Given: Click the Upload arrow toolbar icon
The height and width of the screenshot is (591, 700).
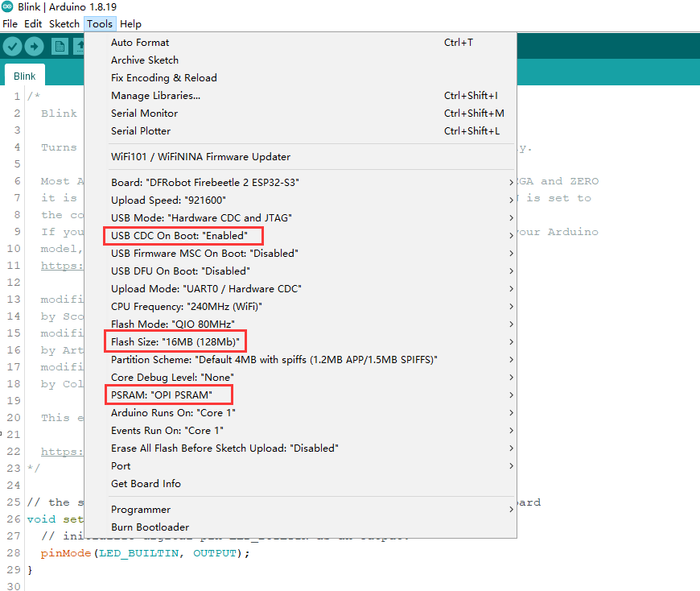Looking at the screenshot, I should coord(34,46).
